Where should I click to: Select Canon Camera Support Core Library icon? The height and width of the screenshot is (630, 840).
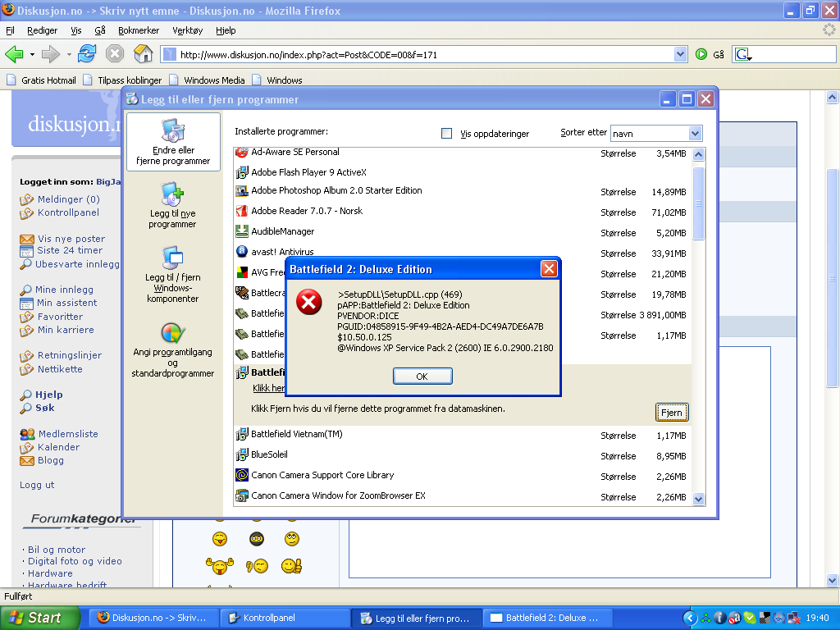coord(242,475)
